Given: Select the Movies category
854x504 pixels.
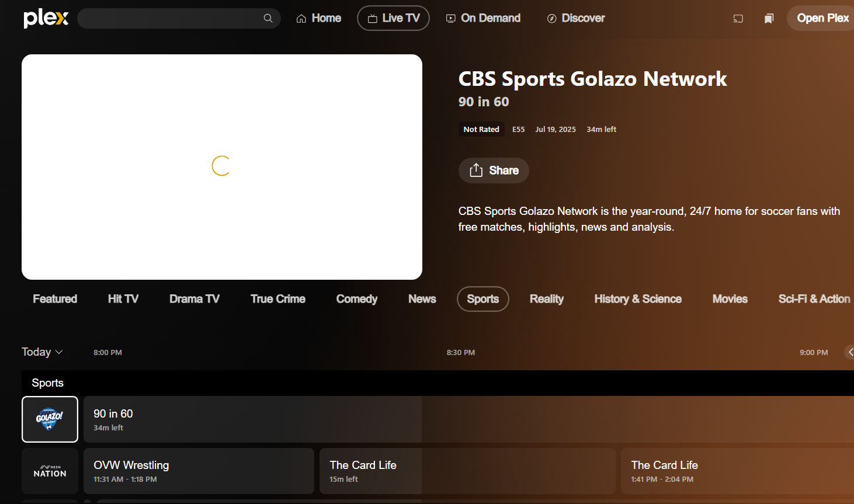Looking at the screenshot, I should pos(730,298).
